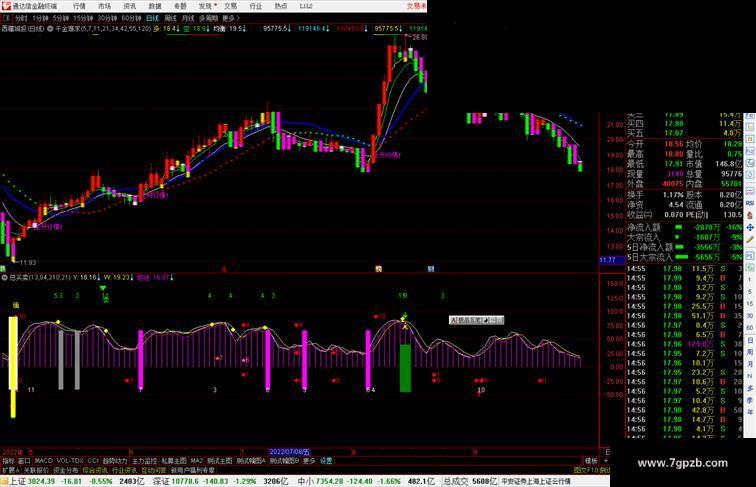
Task: Select the 30-minute button in right sidebar
Action: pos(750,316)
